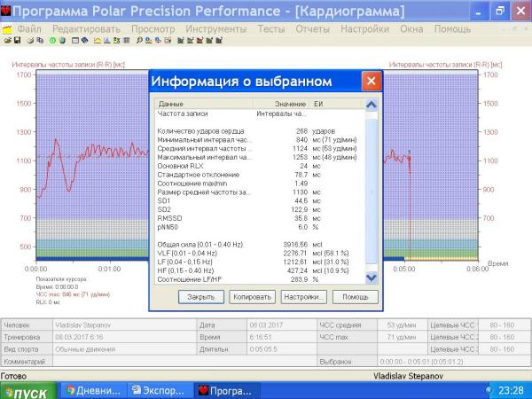Click the green monitor device icon
Screen dimensions: 532x399
[62, 41]
